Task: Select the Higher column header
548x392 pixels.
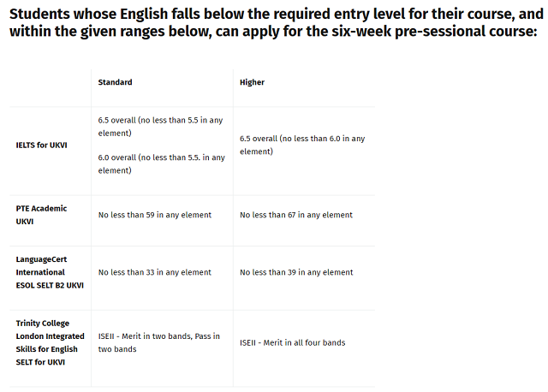Action: tap(252, 82)
